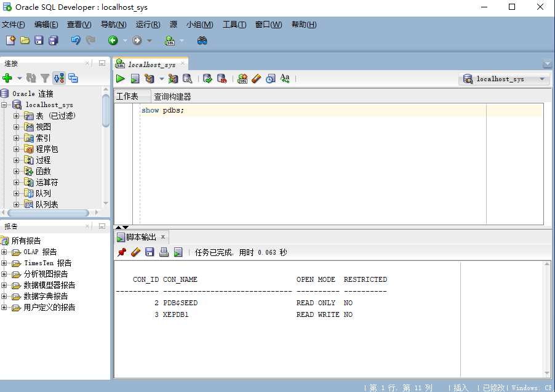Click the Unshared SQL Worksheet icon
Screen dimensions: 555x392
[x=242, y=79]
